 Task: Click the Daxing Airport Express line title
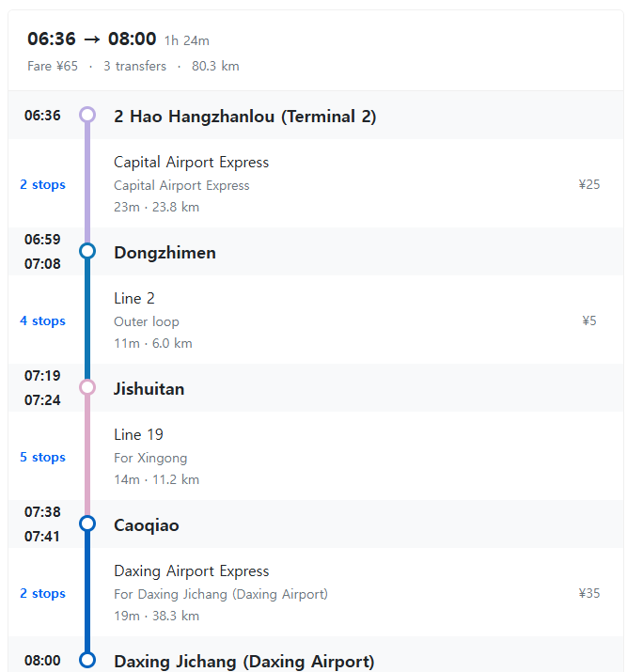(x=191, y=571)
